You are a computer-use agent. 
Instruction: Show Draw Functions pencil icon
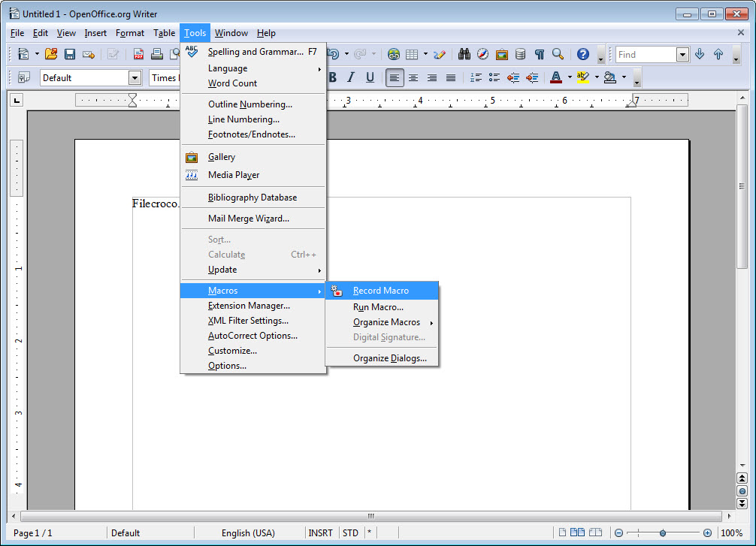tap(439, 54)
